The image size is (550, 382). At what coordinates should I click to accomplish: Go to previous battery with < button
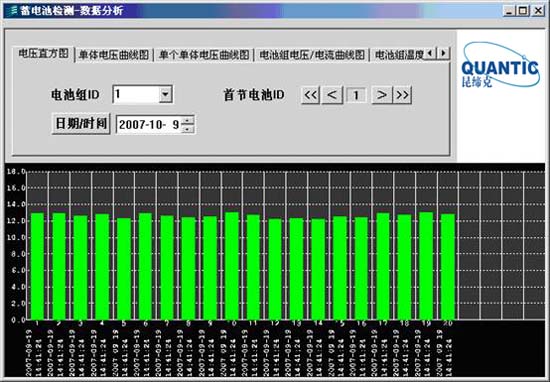[332, 95]
